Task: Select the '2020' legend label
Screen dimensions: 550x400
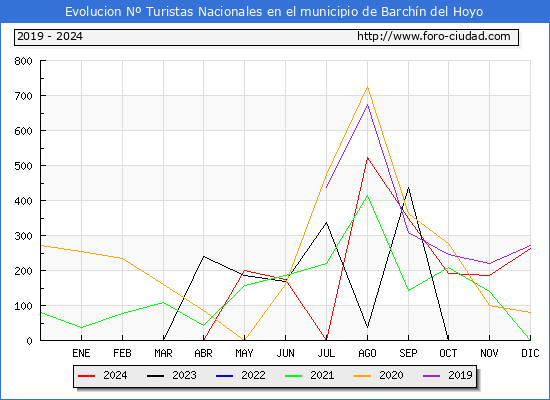Action: coord(391,375)
